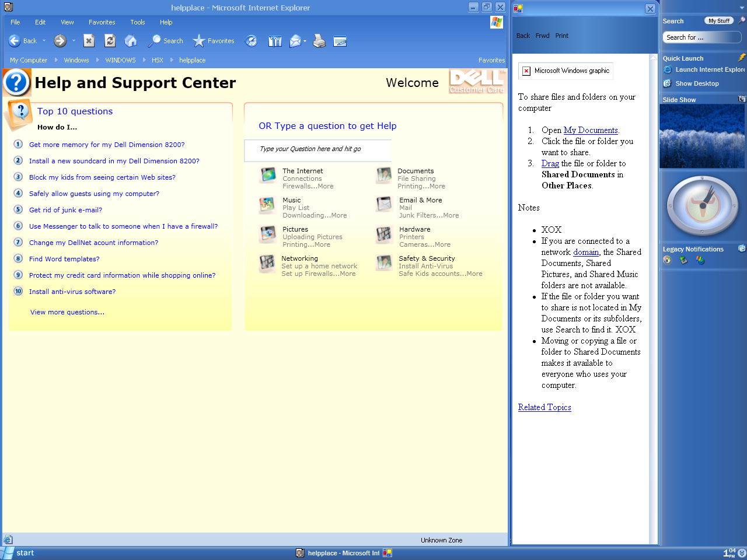Click the Media toolbar icon

point(275,41)
